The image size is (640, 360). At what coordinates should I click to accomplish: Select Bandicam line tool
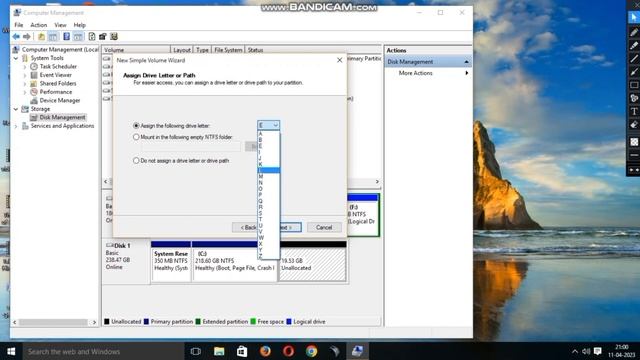(634, 59)
